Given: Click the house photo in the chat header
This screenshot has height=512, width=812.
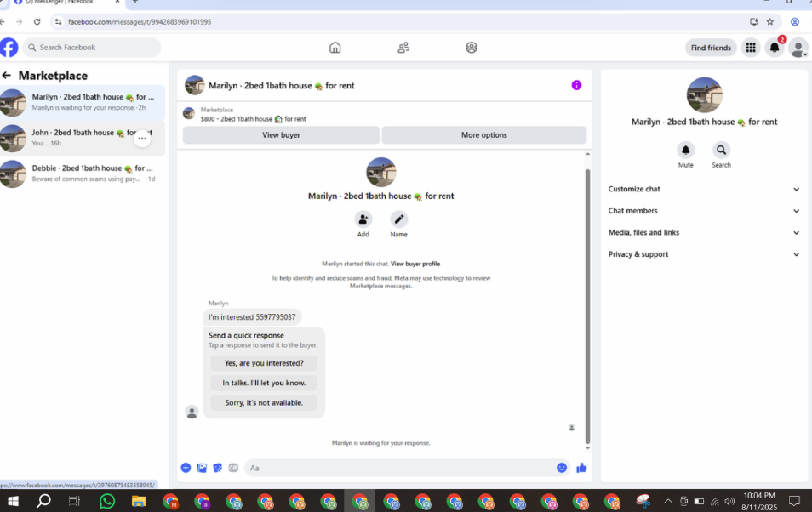Looking at the screenshot, I should coord(195,85).
